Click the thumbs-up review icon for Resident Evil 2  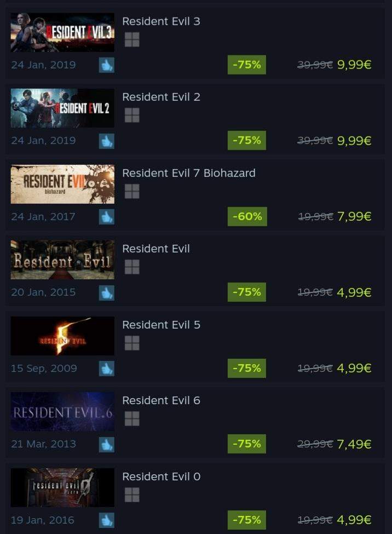pos(107,141)
